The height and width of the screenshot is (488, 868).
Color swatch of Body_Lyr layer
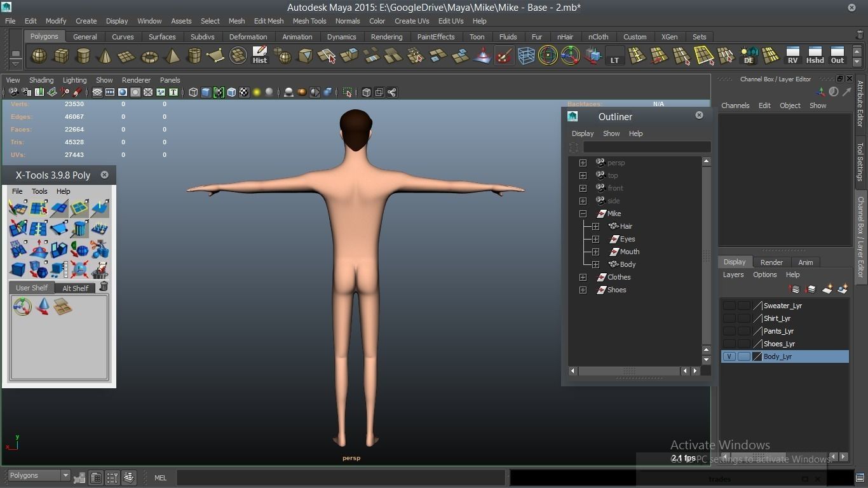pyautogui.click(x=757, y=356)
